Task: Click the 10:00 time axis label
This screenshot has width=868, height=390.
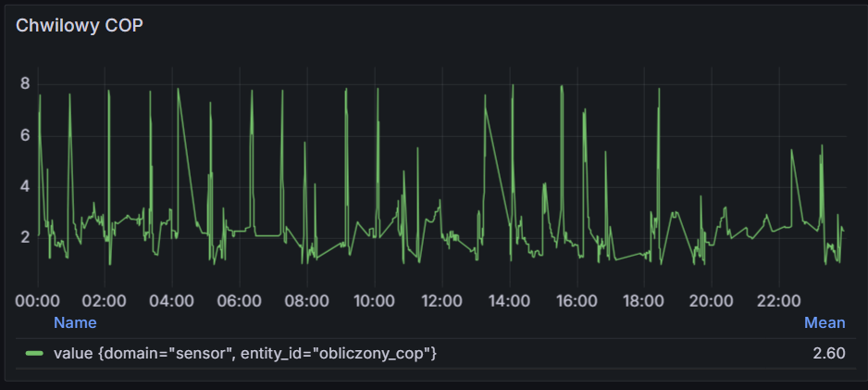Action: (374, 301)
